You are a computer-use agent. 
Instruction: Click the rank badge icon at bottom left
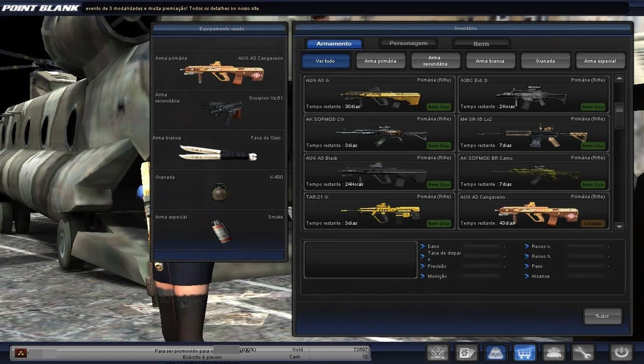pyautogui.click(x=21, y=353)
